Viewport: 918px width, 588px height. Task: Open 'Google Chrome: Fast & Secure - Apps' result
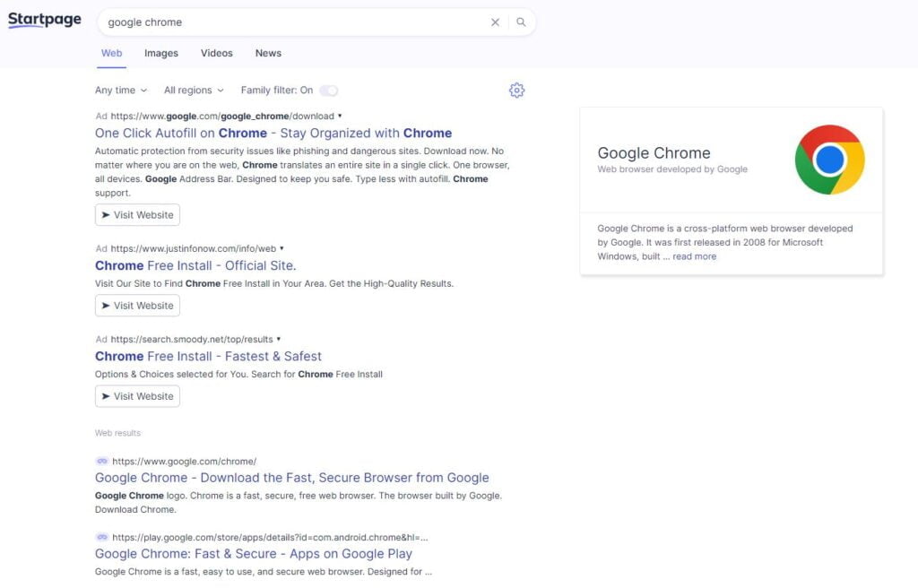point(254,554)
